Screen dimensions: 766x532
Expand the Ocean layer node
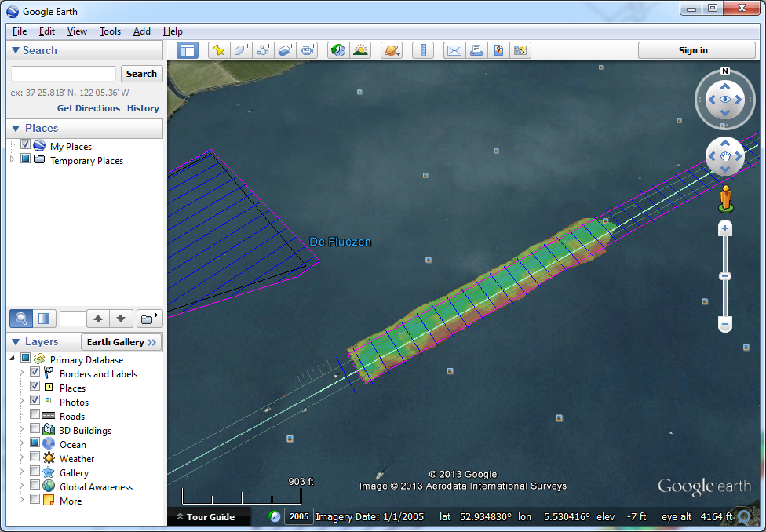click(21, 443)
